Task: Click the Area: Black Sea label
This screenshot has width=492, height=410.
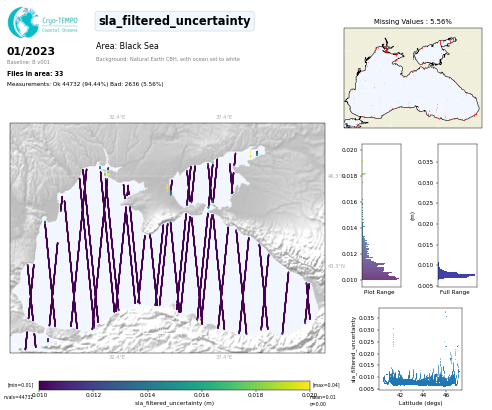Action: point(127,46)
